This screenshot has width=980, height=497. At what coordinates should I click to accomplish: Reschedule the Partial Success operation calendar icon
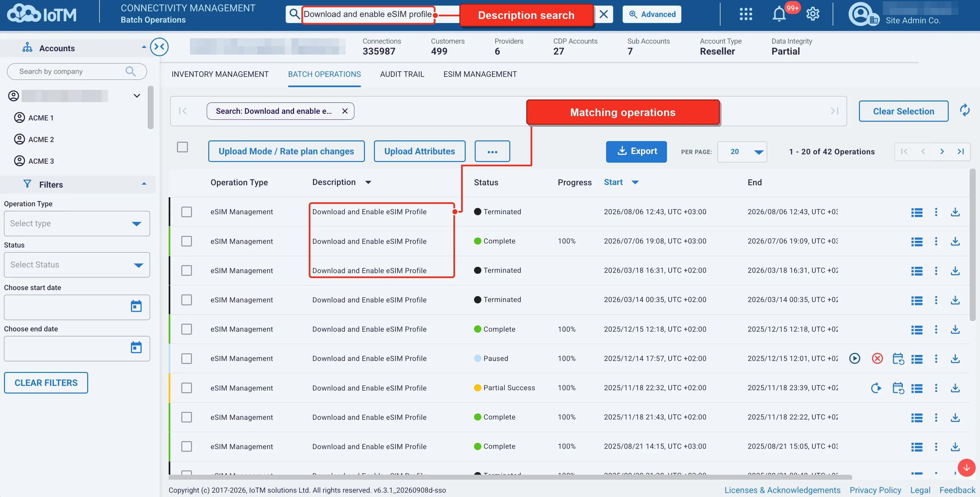pos(898,388)
